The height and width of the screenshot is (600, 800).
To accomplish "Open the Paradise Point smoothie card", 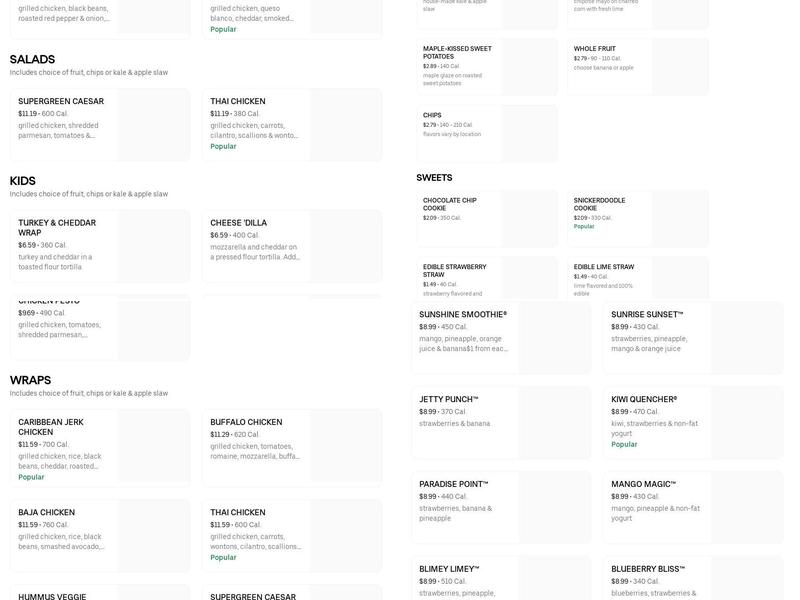I will [500, 506].
